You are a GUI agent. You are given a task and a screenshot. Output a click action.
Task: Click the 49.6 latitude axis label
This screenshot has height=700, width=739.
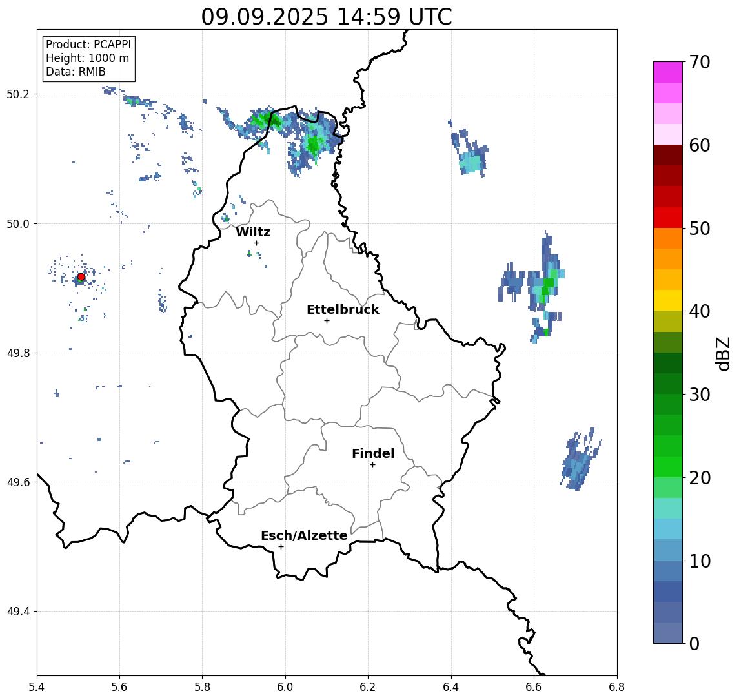coord(17,482)
